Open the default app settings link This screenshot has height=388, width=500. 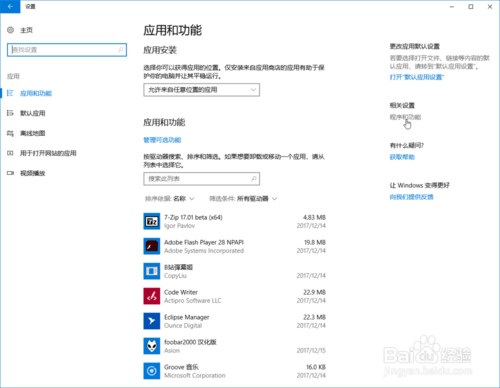pyautogui.click(x=417, y=77)
